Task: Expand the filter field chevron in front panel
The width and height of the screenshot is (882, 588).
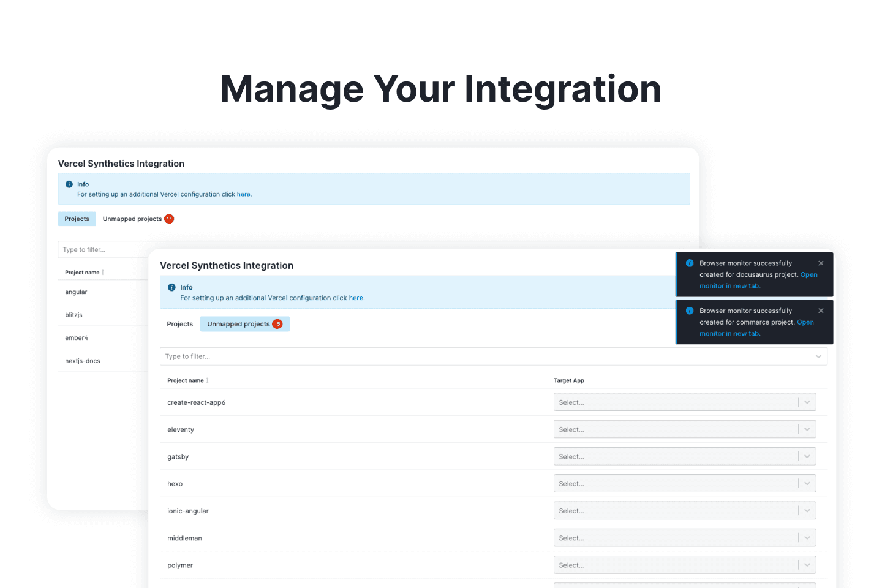Action: click(818, 356)
